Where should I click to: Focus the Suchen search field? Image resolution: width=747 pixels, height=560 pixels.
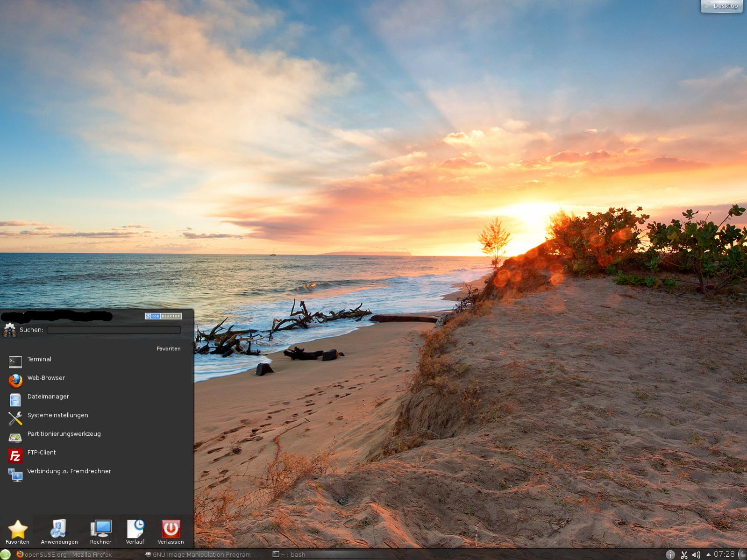(114, 330)
